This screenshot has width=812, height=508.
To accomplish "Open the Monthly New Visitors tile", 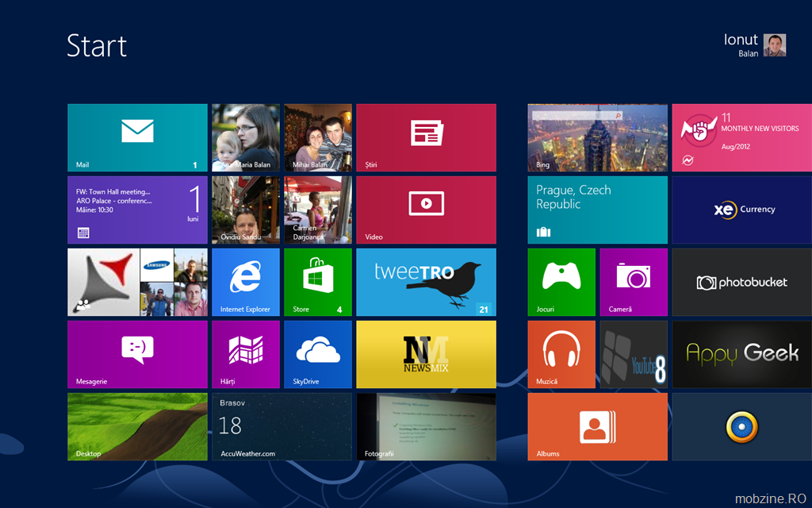I will coord(742,137).
